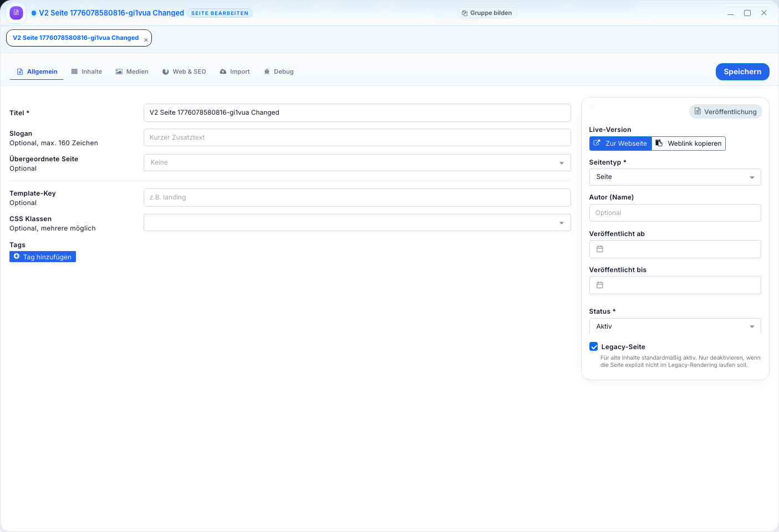Viewport: 779px width, 532px height.
Task: Open live page with Zur Webseite
Action: point(620,144)
